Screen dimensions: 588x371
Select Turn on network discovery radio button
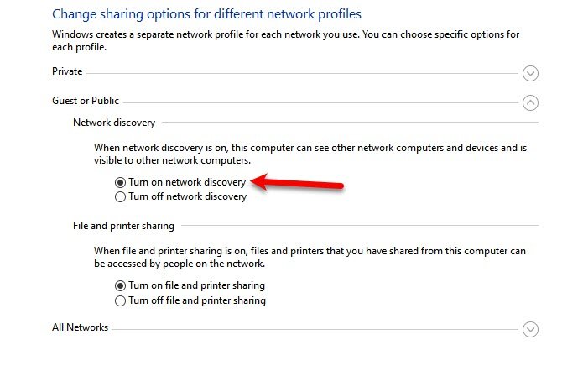(x=121, y=181)
